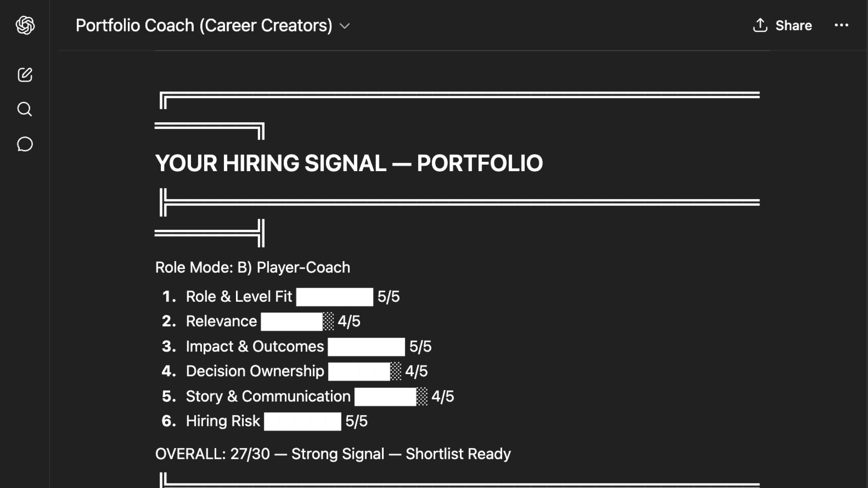
Task: Click the share upload arrow icon
Action: [x=760, y=26]
